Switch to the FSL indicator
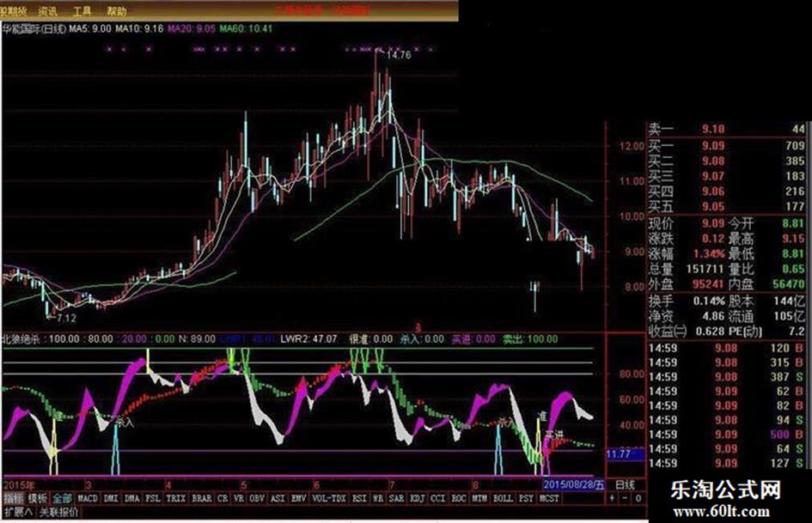 153,498
